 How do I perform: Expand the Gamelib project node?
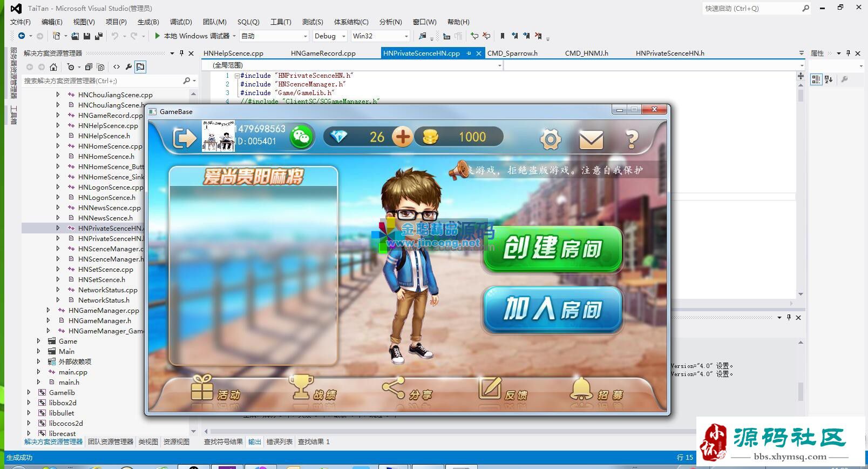click(x=29, y=392)
